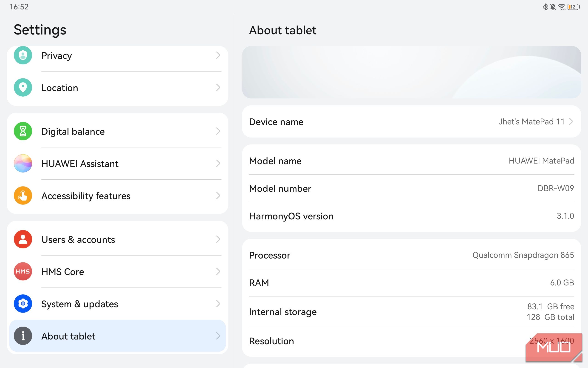
Task: Tap the Model name row label
Action: 275,161
